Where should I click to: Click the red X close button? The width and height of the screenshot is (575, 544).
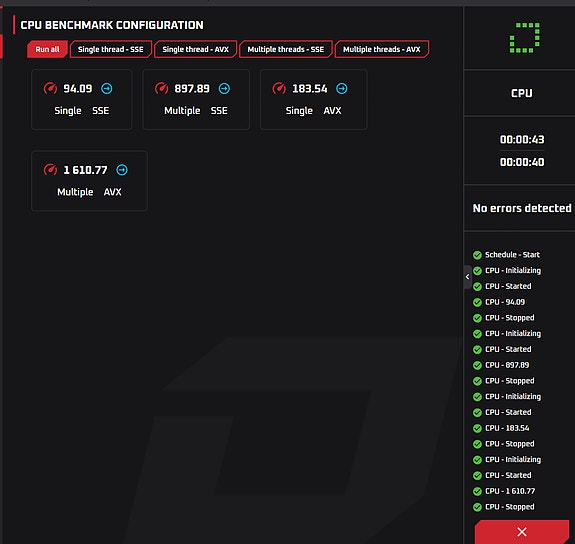[522, 532]
